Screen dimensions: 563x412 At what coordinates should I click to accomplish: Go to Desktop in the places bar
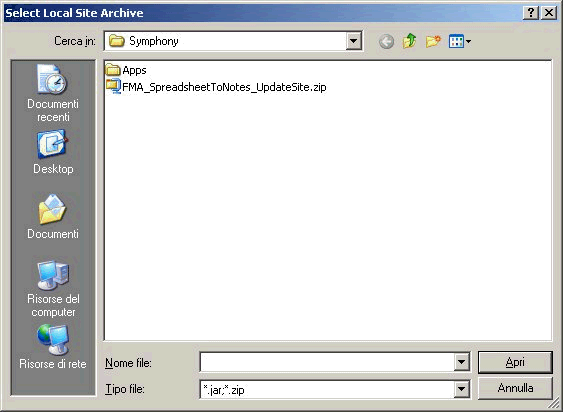pyautogui.click(x=53, y=152)
